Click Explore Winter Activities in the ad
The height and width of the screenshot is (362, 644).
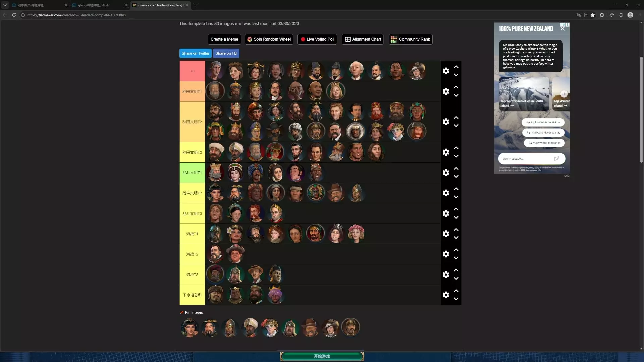point(543,122)
